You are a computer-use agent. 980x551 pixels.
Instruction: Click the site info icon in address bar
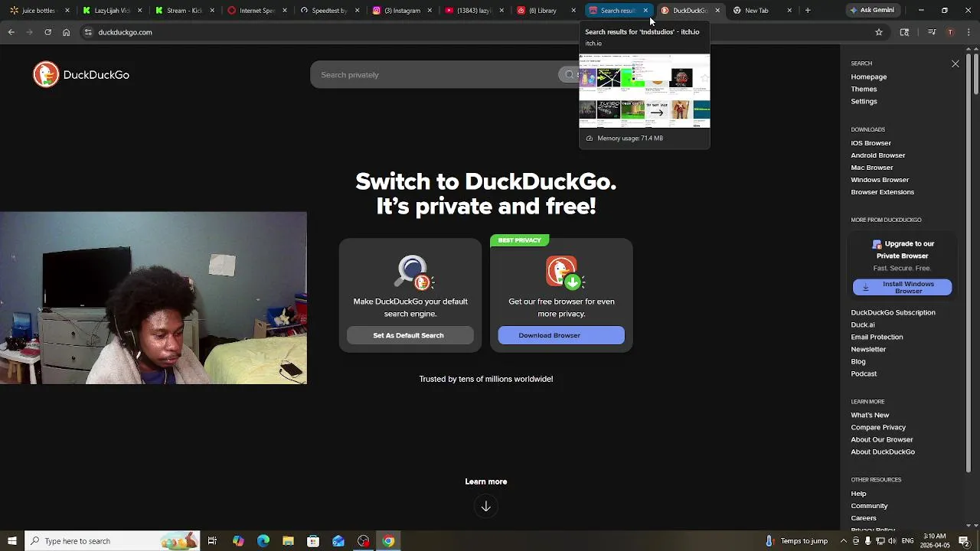(88, 32)
